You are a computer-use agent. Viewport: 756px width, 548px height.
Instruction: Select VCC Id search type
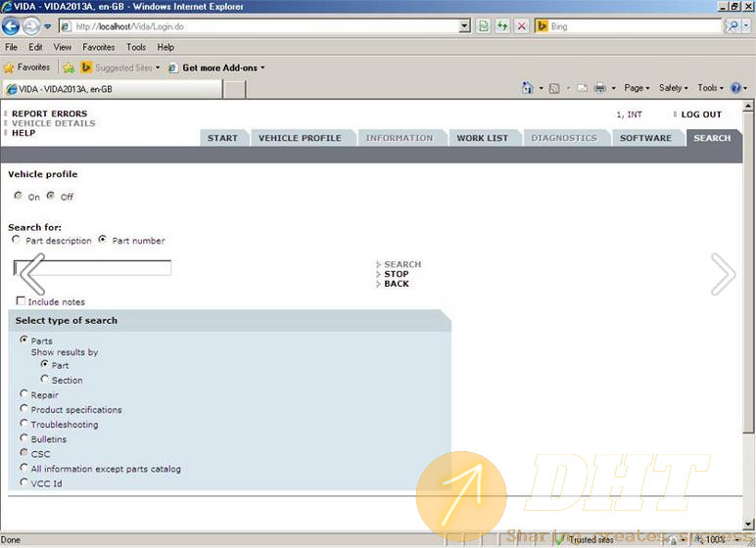24,482
